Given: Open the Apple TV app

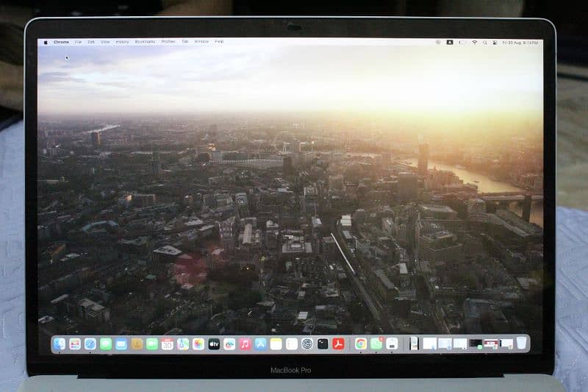Looking at the screenshot, I should coord(214,343).
